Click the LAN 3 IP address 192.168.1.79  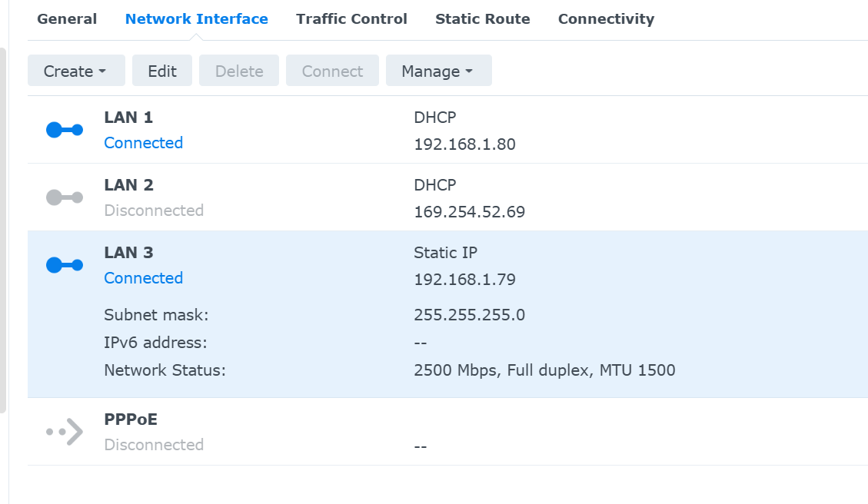464,280
